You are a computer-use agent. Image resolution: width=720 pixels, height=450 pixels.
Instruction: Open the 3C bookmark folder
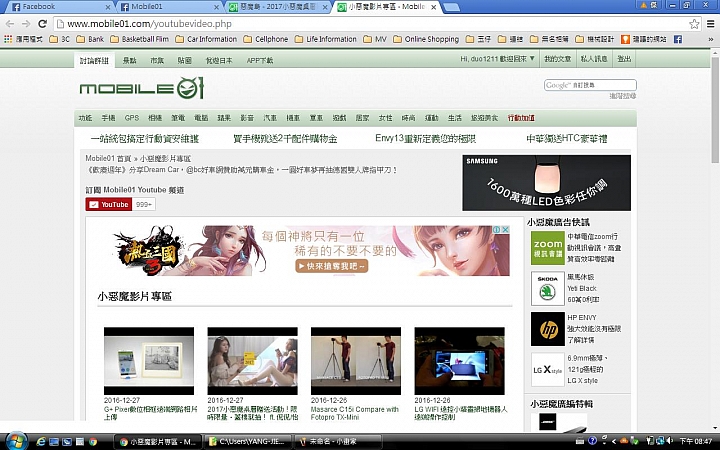pos(60,39)
